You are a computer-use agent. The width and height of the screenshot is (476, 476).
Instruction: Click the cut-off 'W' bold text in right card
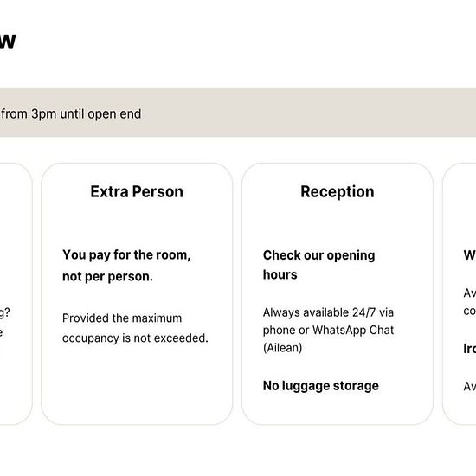470,255
